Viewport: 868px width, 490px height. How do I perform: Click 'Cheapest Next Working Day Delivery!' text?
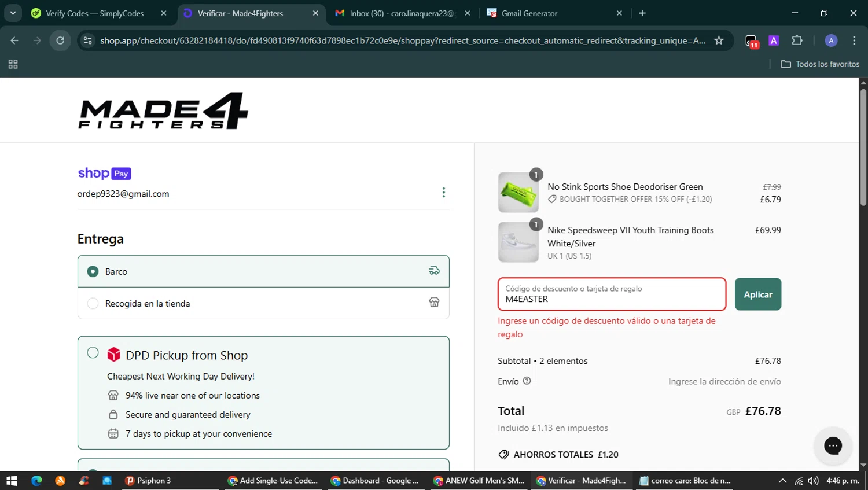[x=181, y=376]
